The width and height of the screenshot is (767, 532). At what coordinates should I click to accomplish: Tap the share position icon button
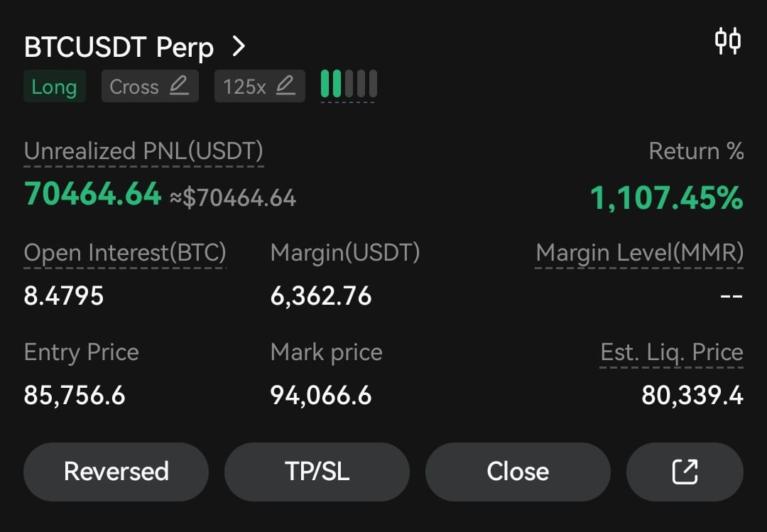coord(685,472)
